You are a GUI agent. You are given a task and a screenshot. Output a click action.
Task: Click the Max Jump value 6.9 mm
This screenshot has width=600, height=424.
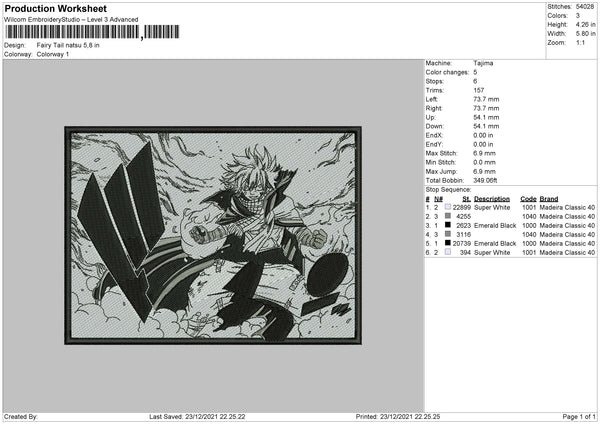484,171
